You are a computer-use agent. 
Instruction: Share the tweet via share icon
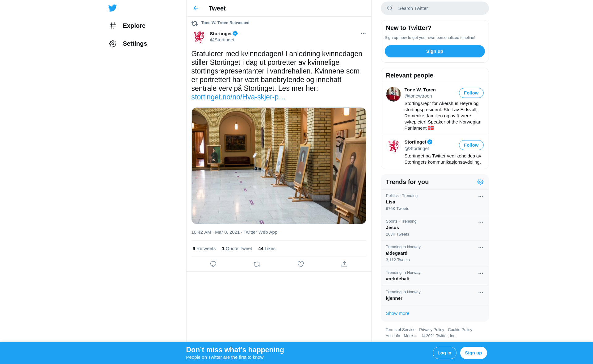344,264
